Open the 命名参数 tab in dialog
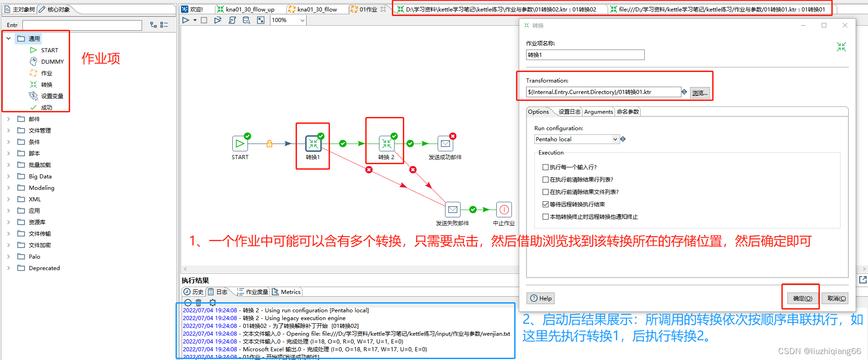This screenshot has width=868, height=360. tap(627, 112)
